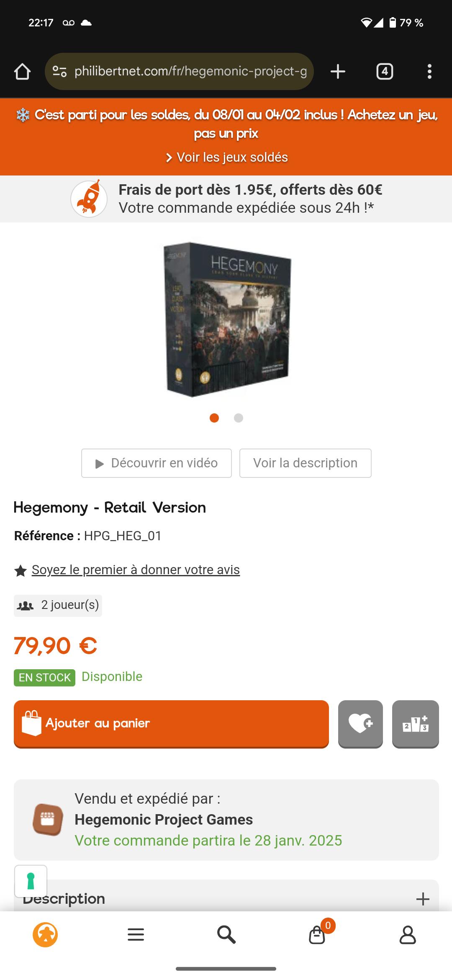Go to Philibert home meeple icon

click(45, 934)
